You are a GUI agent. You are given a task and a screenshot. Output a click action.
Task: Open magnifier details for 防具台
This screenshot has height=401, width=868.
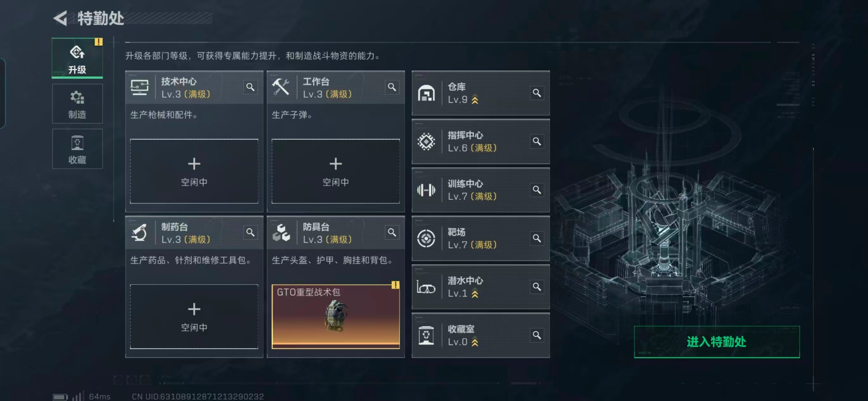(x=392, y=232)
